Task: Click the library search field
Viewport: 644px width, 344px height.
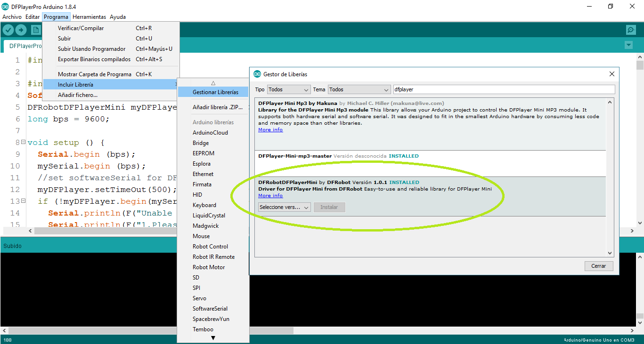Action: (x=504, y=89)
